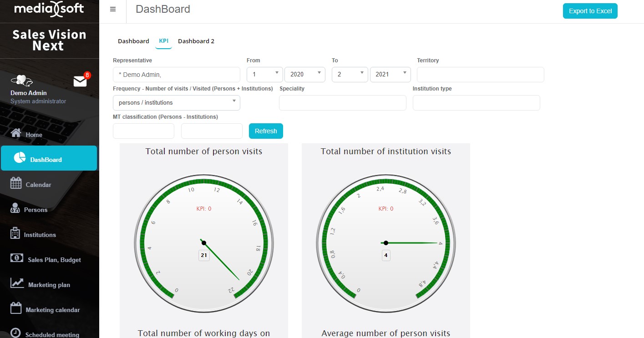The width and height of the screenshot is (644, 338).
Task: Switch to the Dashboard 2 tab
Action: pyautogui.click(x=196, y=41)
